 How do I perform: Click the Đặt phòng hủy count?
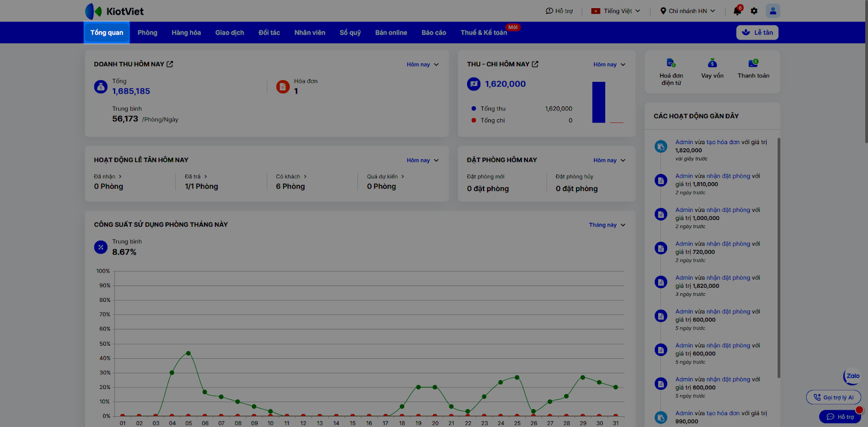pos(577,189)
